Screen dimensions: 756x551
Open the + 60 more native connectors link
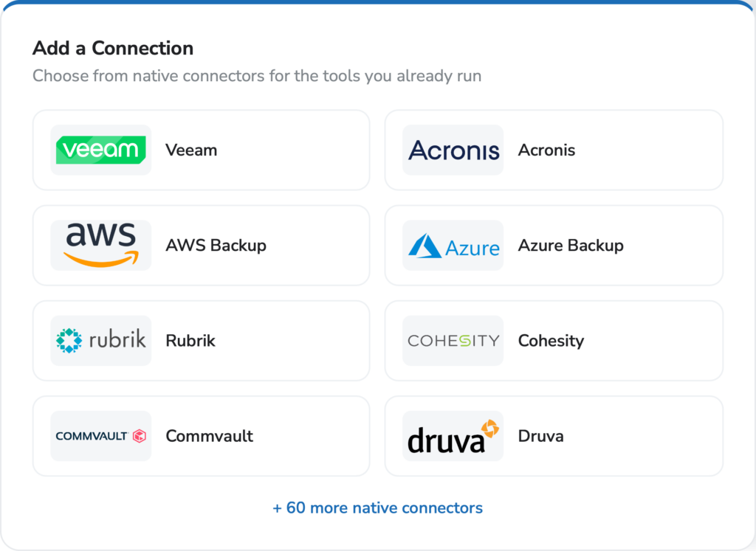coord(377,507)
